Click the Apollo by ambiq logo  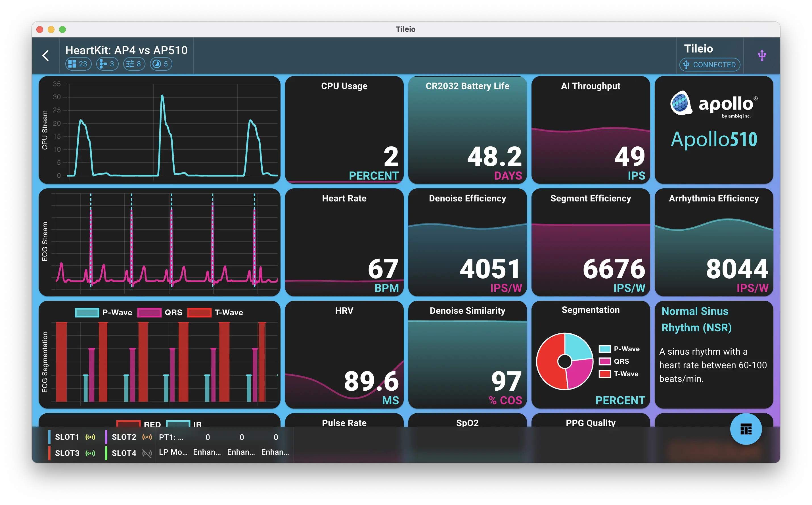pyautogui.click(x=714, y=104)
